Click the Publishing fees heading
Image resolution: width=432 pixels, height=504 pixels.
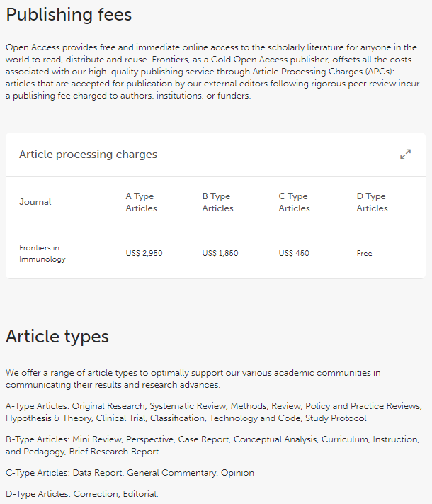click(x=69, y=15)
